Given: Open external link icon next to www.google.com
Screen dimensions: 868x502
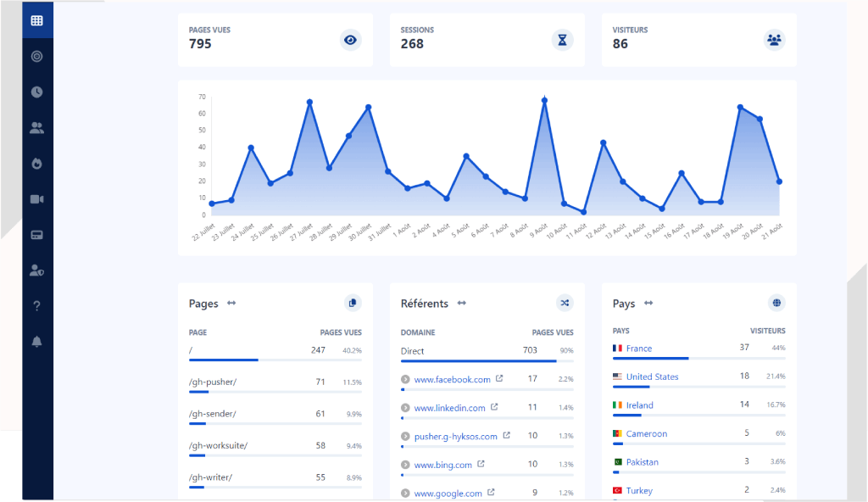Looking at the screenshot, I should coord(491,492).
